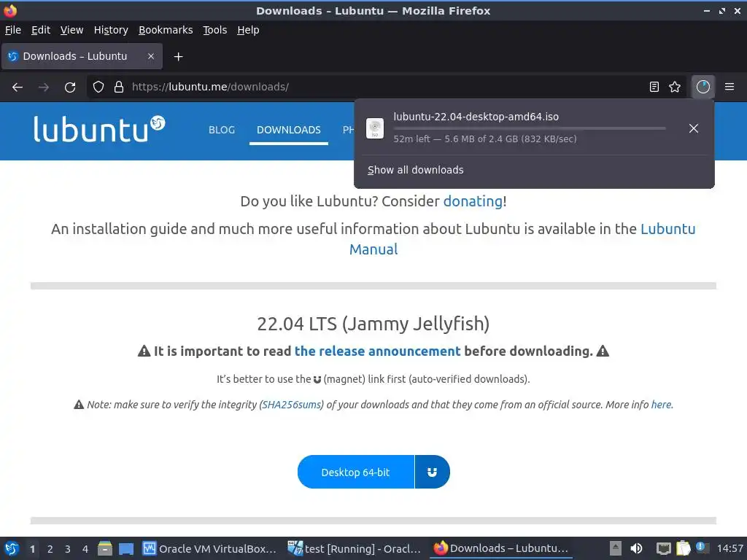
Task: Switch to virtual desktop 4
Action: point(85,548)
